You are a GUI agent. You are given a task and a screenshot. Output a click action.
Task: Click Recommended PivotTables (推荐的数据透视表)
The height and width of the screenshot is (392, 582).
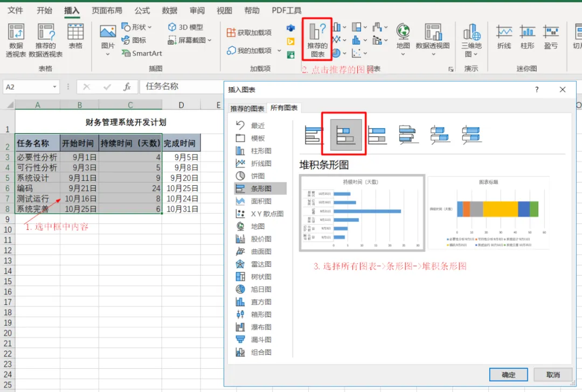click(46, 40)
